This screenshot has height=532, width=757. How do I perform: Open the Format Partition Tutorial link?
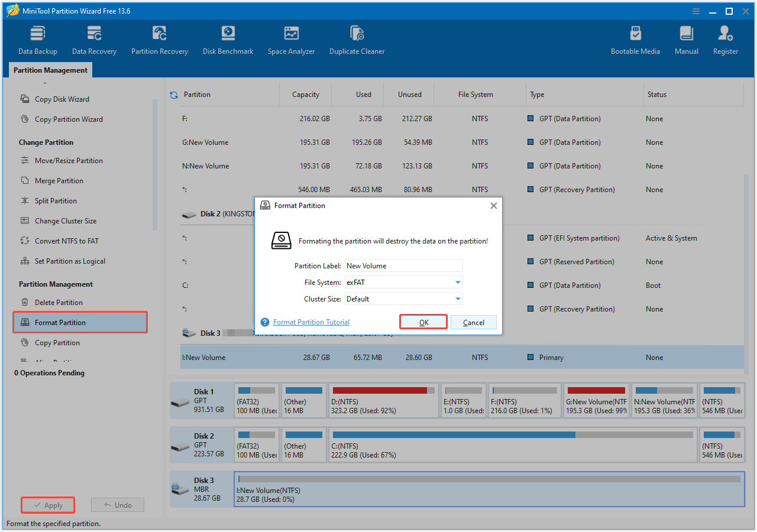tap(310, 322)
